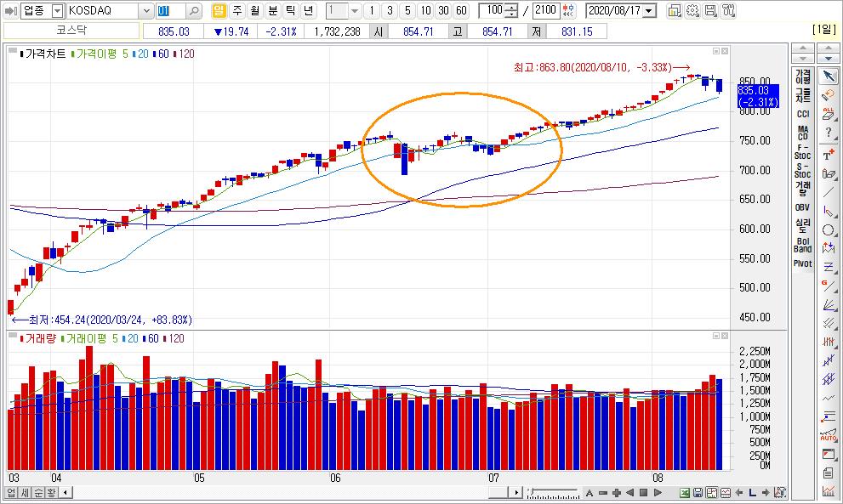Select the fan lines tool
This screenshot has height=504, width=843.
coord(829,304)
